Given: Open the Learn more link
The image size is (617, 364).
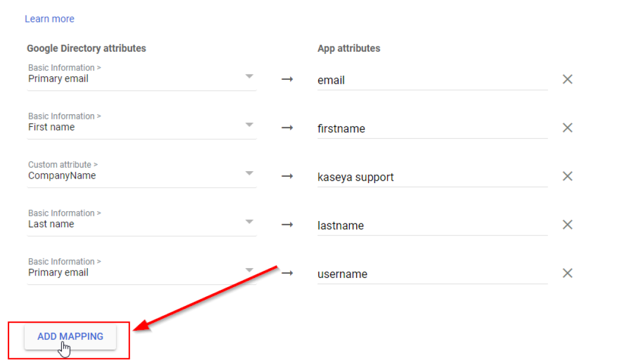Looking at the screenshot, I should (49, 19).
